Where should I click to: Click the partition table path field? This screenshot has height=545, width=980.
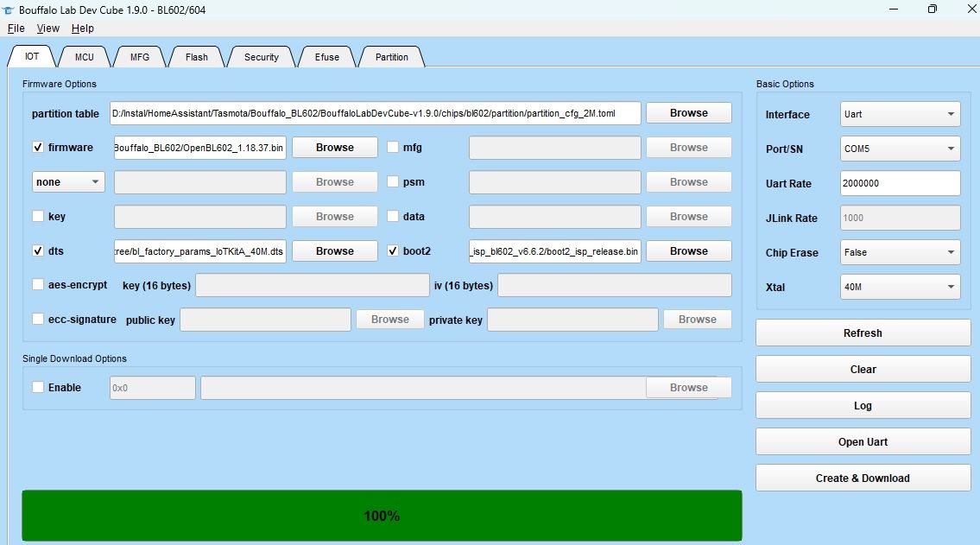[375, 113]
